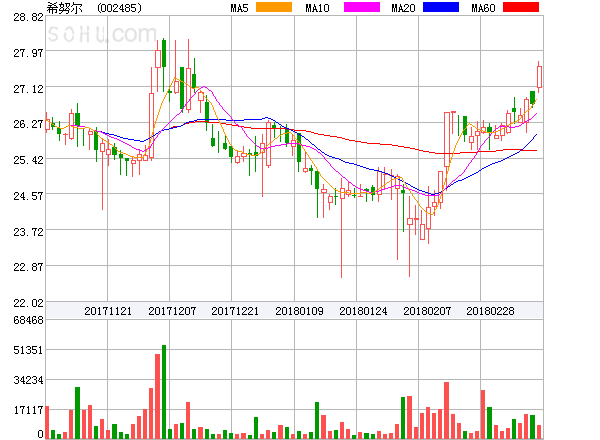Viewport: 600px width, 440px height.
Task: Click the 27.97 price axis label
Action: 28,53
